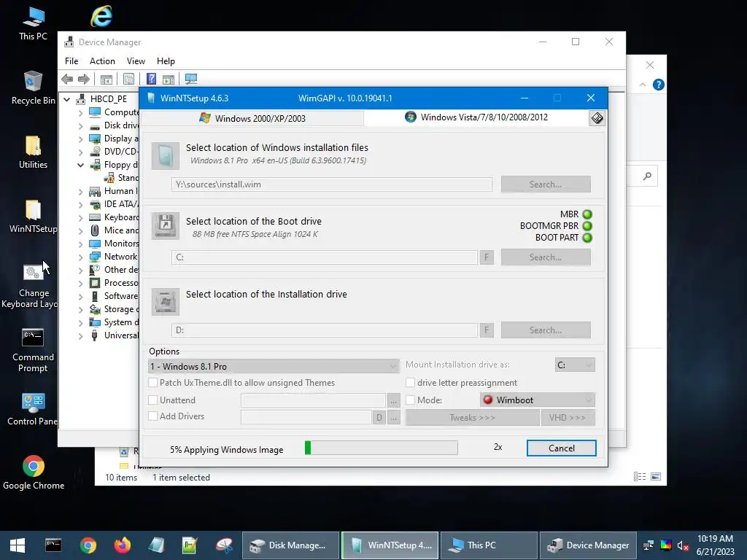
Task: Open Change Keyboard Layout desktop icon
Action: pos(33,286)
